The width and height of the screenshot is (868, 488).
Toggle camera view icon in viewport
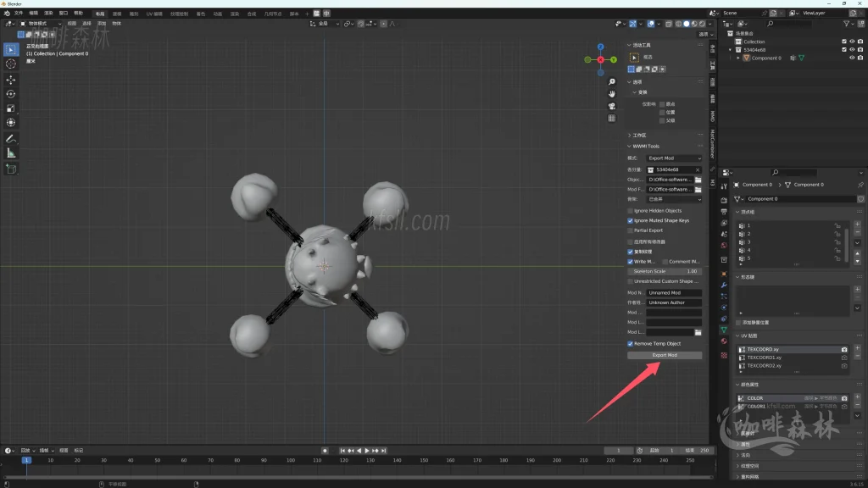[612, 106]
